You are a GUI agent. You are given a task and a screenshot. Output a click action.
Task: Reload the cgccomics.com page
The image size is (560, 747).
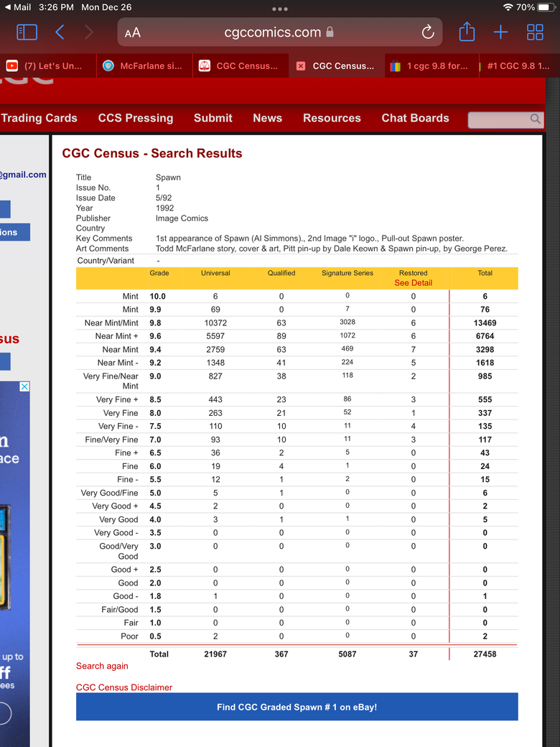[428, 32]
